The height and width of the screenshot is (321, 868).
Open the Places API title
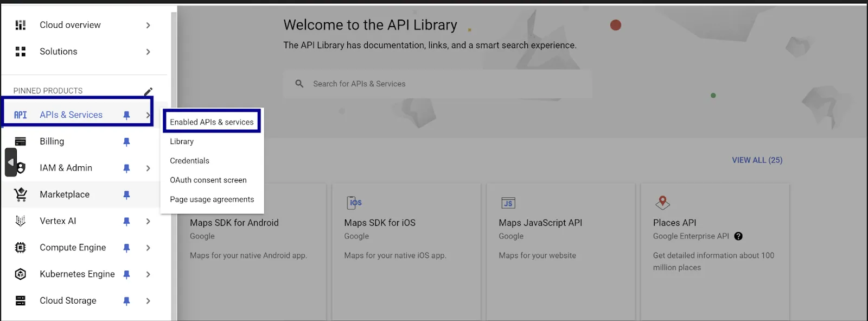[674, 223]
